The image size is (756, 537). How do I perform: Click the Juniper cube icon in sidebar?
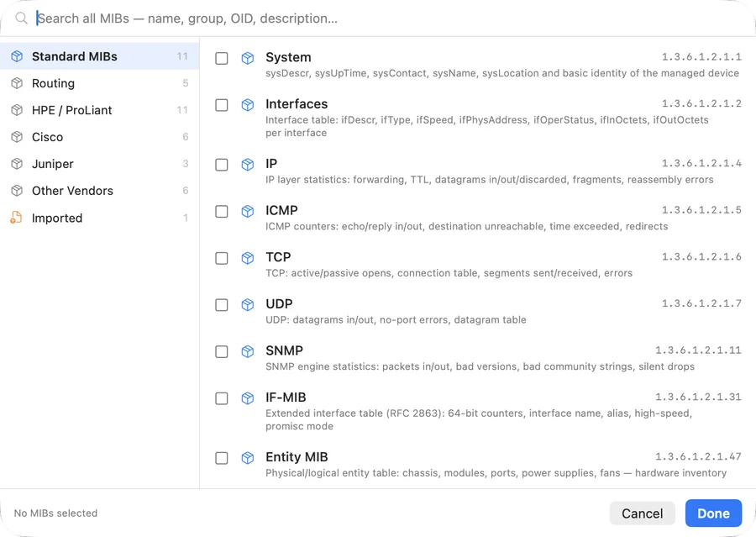(17, 164)
